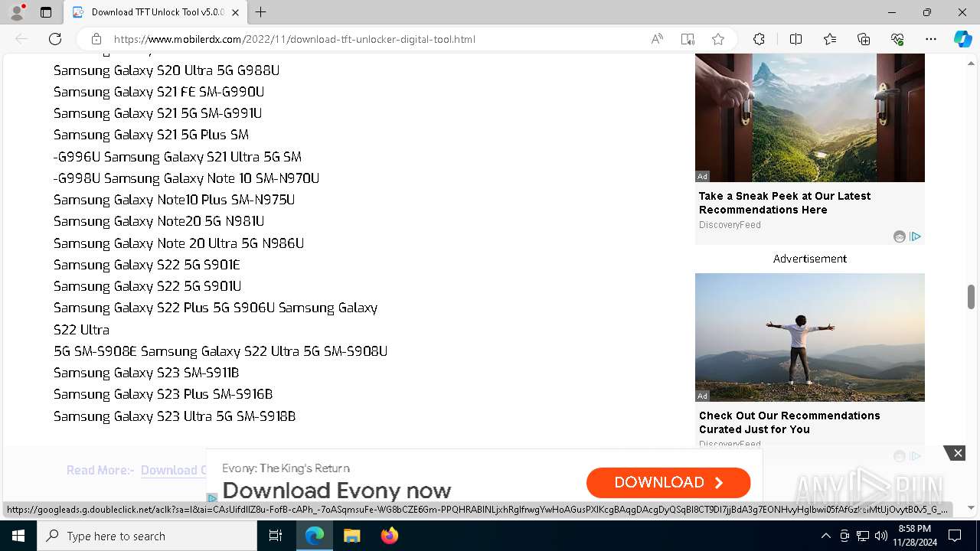Open a new tab with plus button
This screenshot has height=551, width=980.
pos(260,12)
